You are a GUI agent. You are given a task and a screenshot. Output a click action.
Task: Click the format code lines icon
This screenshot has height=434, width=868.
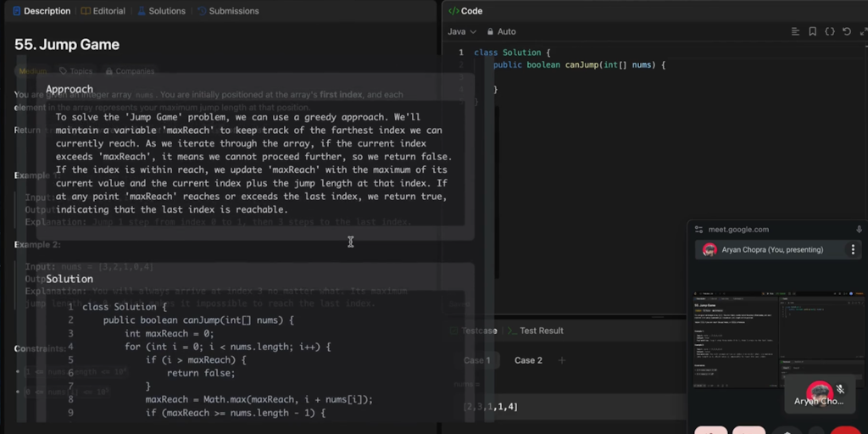(x=795, y=31)
